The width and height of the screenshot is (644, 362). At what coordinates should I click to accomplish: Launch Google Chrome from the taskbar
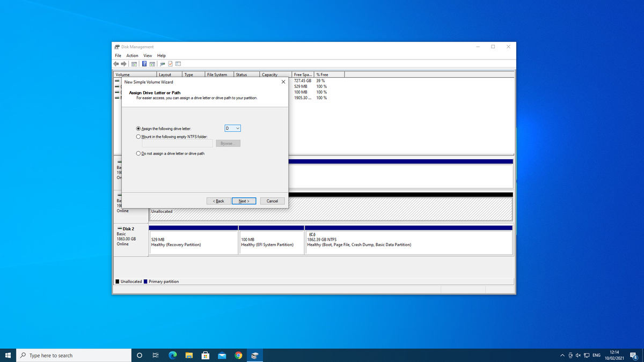point(238,356)
